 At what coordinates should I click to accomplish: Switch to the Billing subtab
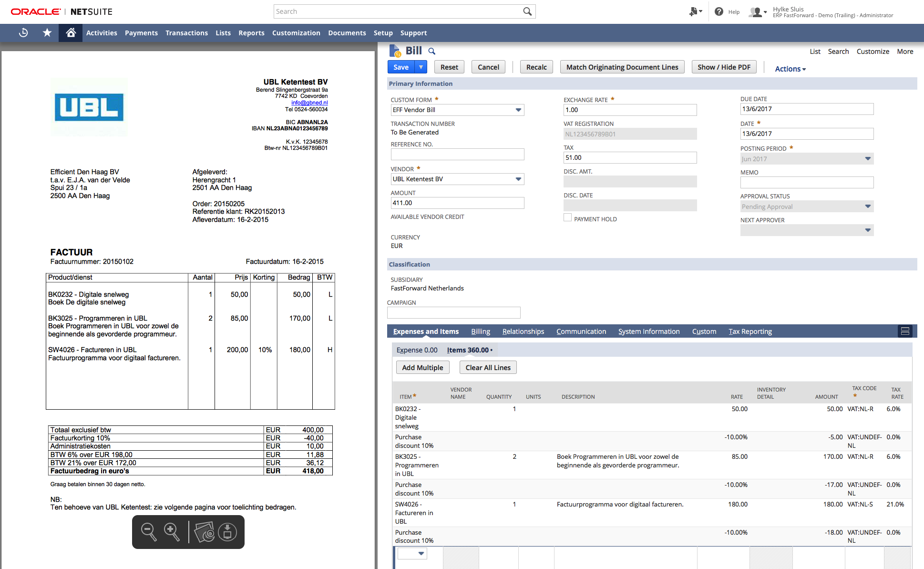[480, 331]
